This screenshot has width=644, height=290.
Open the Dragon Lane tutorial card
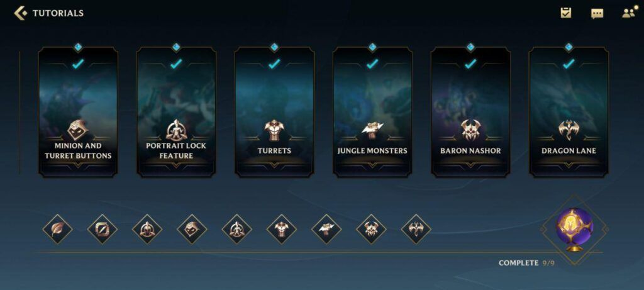coord(569,112)
